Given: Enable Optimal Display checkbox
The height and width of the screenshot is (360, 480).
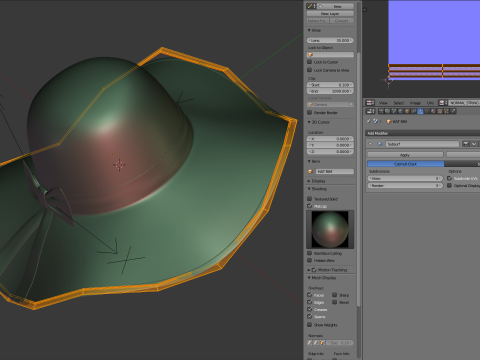Looking at the screenshot, I should pyautogui.click(x=449, y=185).
